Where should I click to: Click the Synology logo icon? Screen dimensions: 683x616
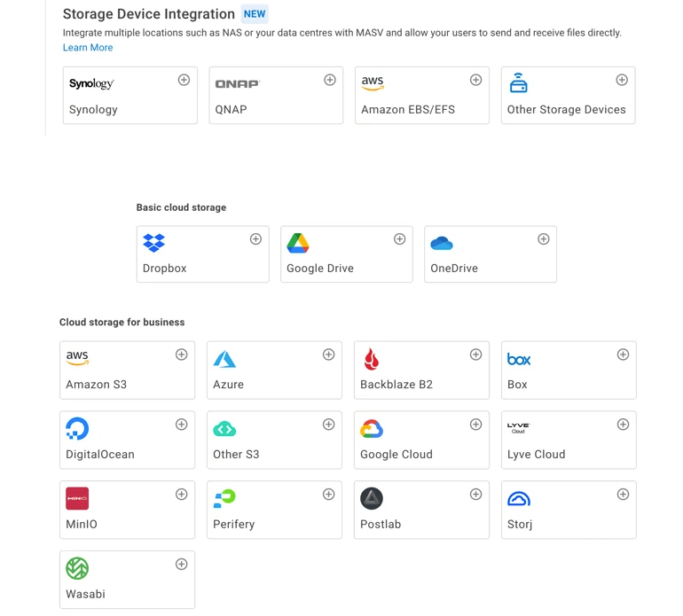point(91,84)
